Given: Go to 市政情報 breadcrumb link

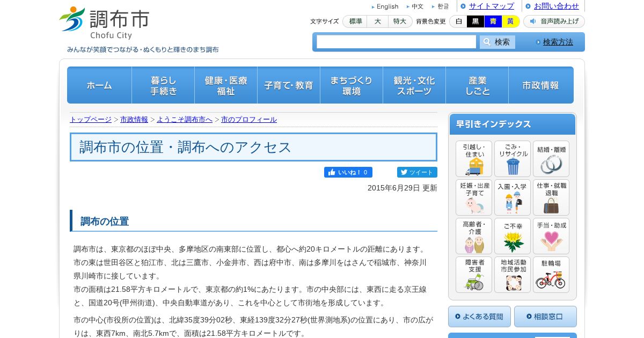Looking at the screenshot, I should [134, 120].
